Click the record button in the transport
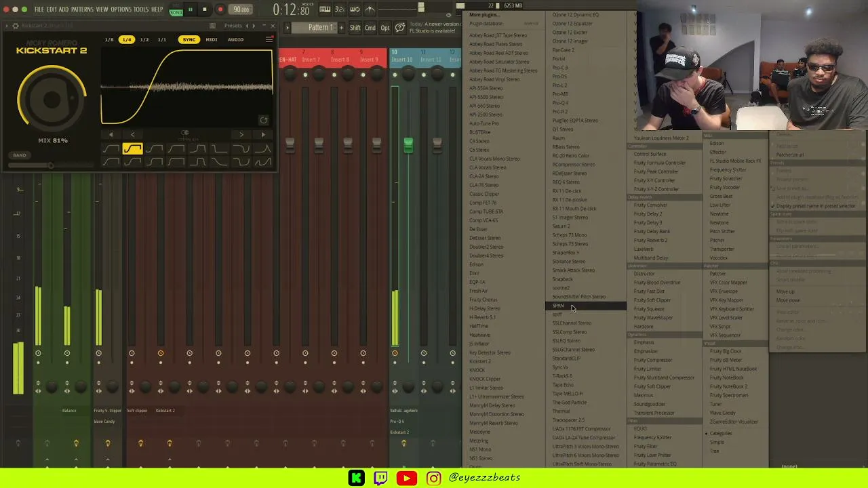 [x=220, y=9]
